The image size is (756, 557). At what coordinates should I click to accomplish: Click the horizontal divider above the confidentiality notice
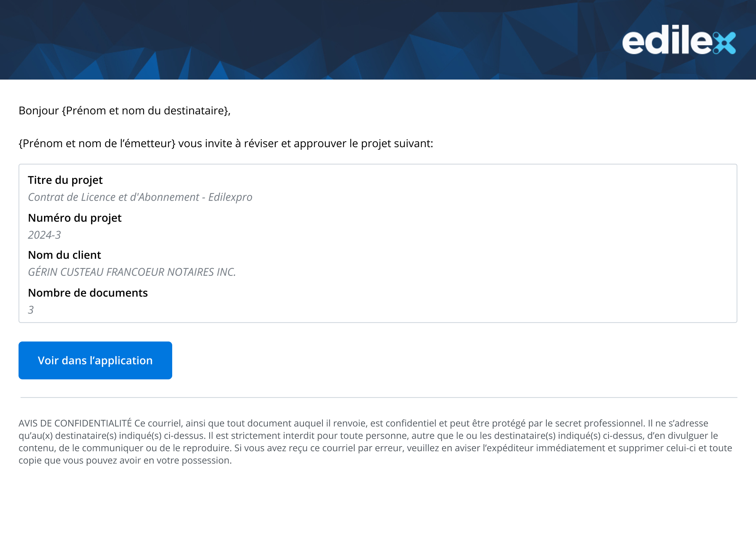(378, 397)
